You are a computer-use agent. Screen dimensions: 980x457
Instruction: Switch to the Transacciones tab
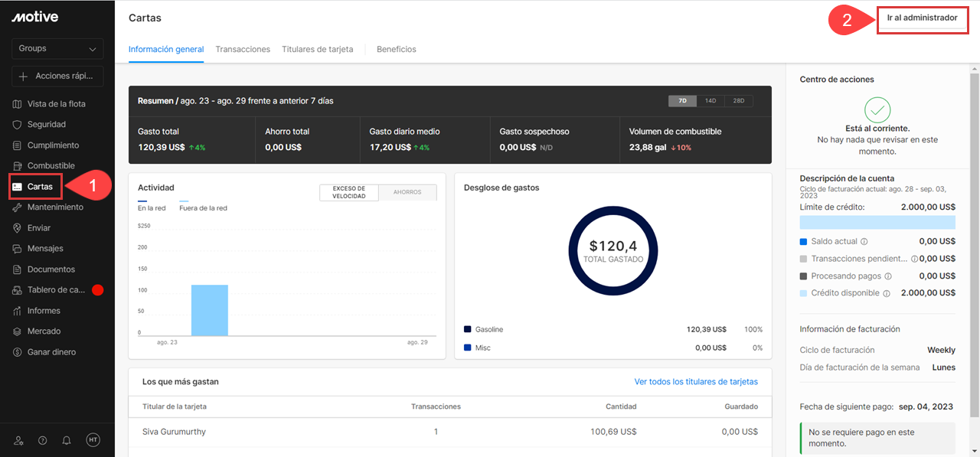243,49
